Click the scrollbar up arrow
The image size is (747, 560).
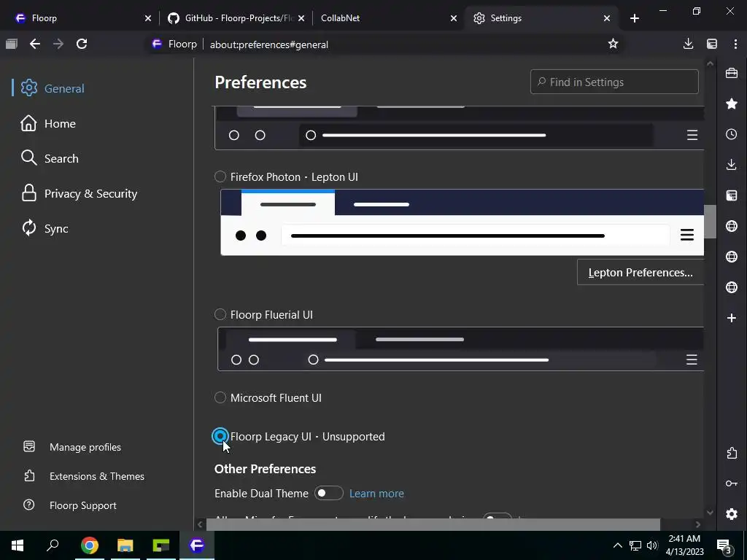[x=710, y=63]
